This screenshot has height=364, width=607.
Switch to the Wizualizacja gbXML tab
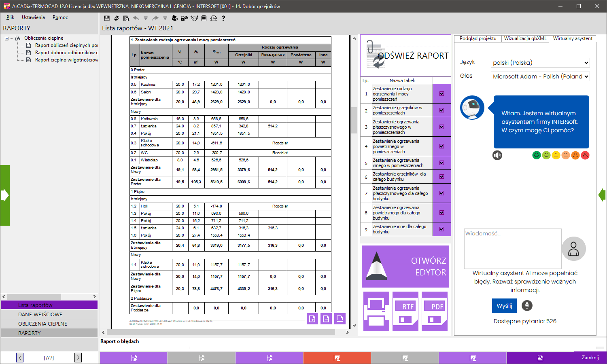[x=525, y=38]
